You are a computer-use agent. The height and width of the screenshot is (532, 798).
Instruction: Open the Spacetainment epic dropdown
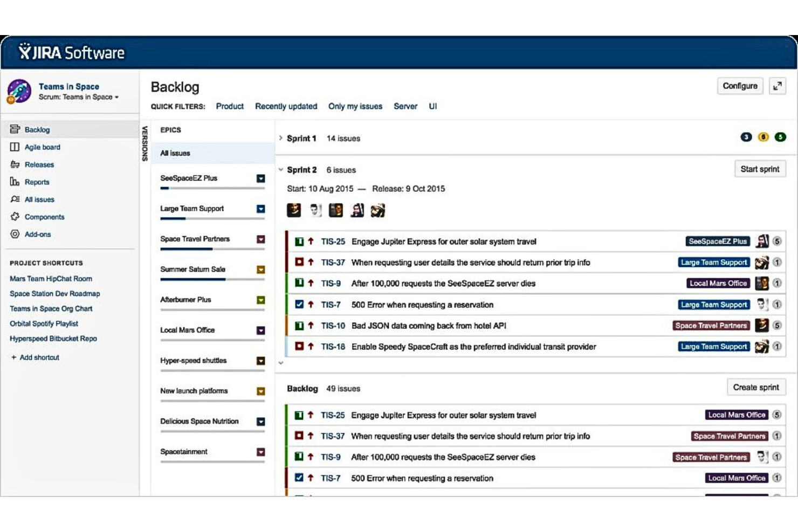261,452
